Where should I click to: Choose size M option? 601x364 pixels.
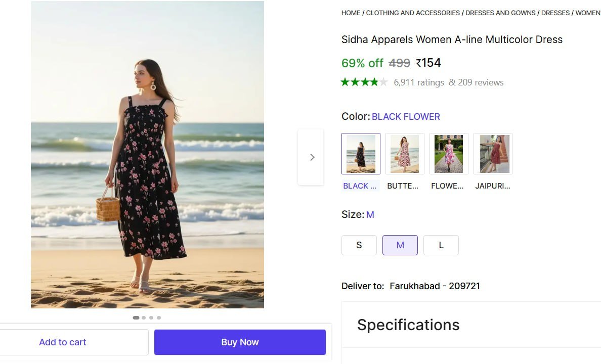(400, 245)
